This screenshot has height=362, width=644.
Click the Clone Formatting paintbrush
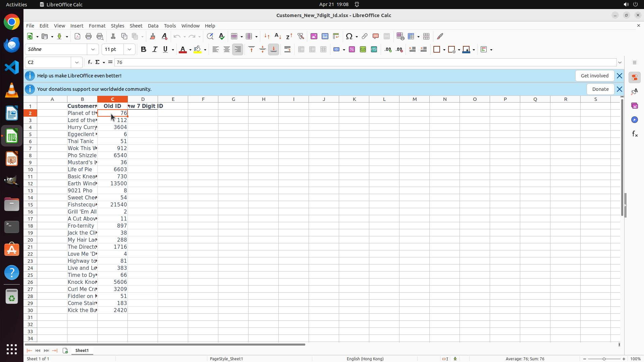(x=153, y=36)
